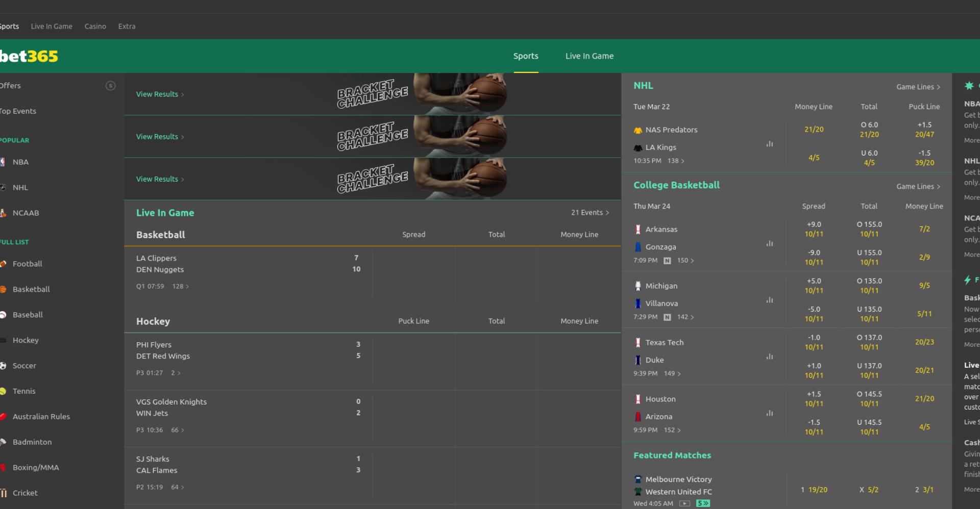This screenshot has height=509, width=980.
Task: Select Texas Tech spread -1.0
Action: click(814, 342)
